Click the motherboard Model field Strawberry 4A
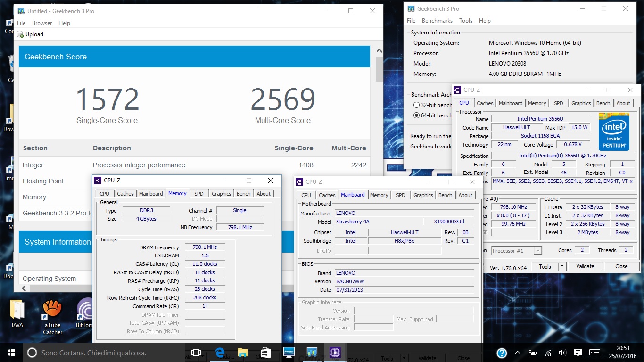 click(379, 222)
